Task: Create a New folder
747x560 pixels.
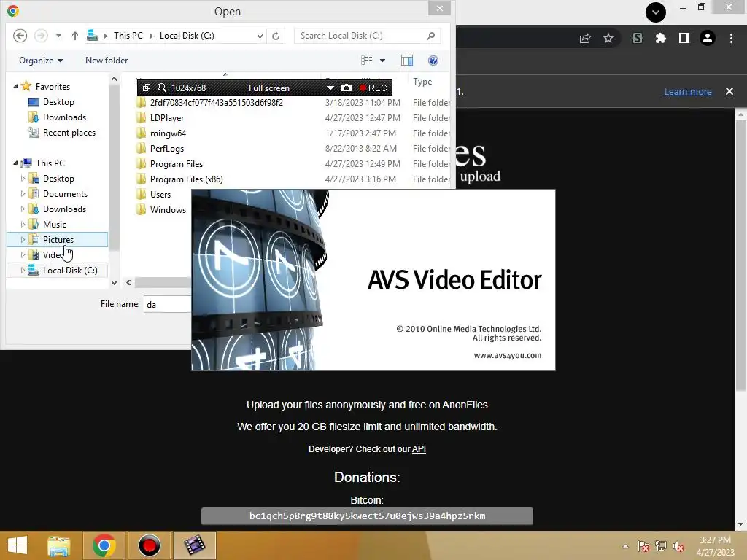Action: [x=107, y=61]
